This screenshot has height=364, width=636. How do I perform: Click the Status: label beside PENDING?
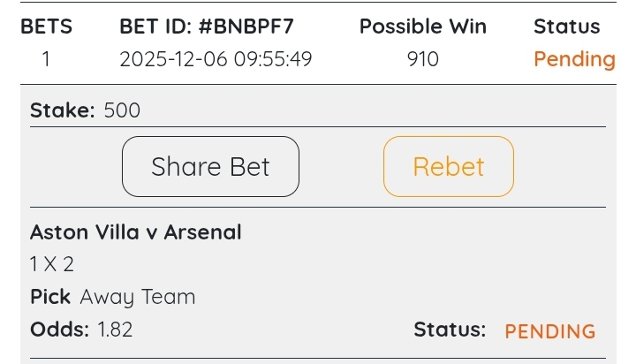pos(450,330)
